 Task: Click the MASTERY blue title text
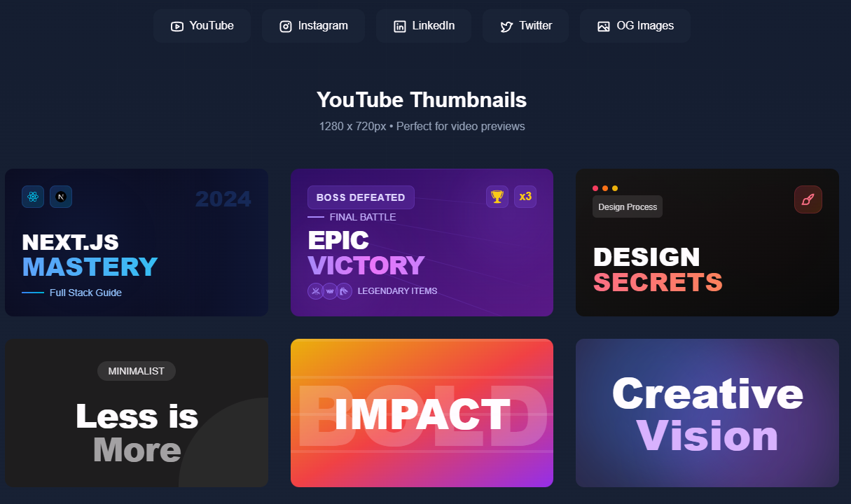[x=90, y=267]
